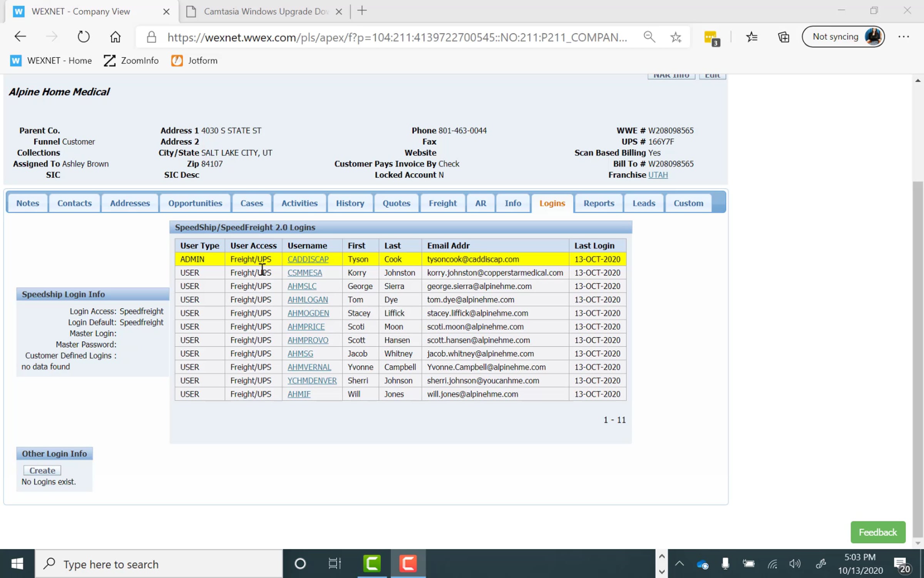The image size is (924, 578).
Task: Switch to the Freight tab
Action: tap(443, 203)
